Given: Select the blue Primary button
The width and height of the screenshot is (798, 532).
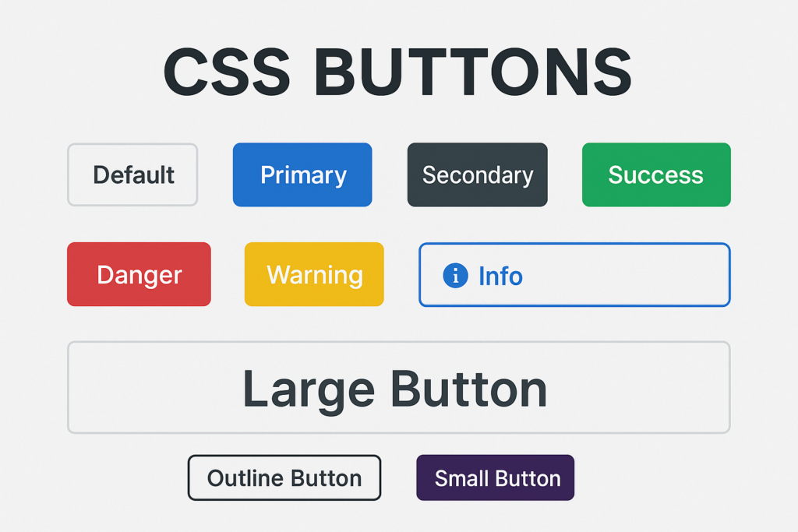Looking at the screenshot, I should (302, 174).
